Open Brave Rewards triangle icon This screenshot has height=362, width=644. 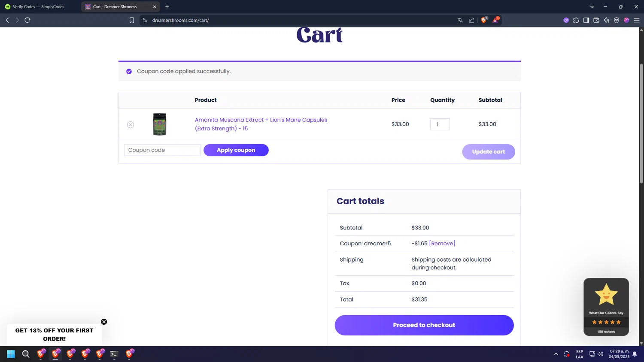point(495,20)
